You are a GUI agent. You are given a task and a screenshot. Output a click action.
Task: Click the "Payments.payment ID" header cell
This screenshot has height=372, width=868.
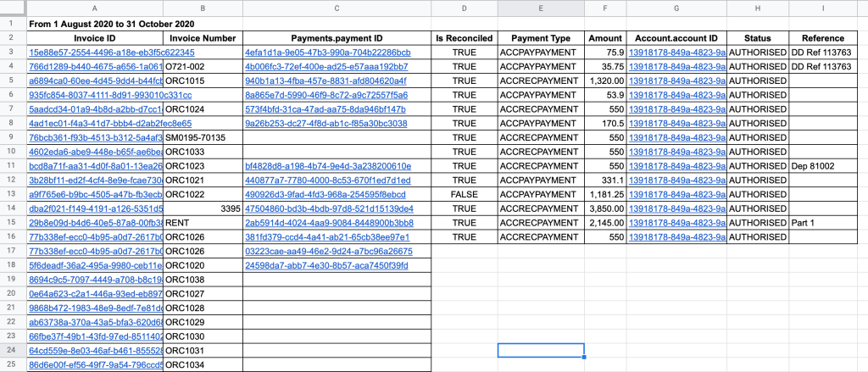tap(337, 38)
